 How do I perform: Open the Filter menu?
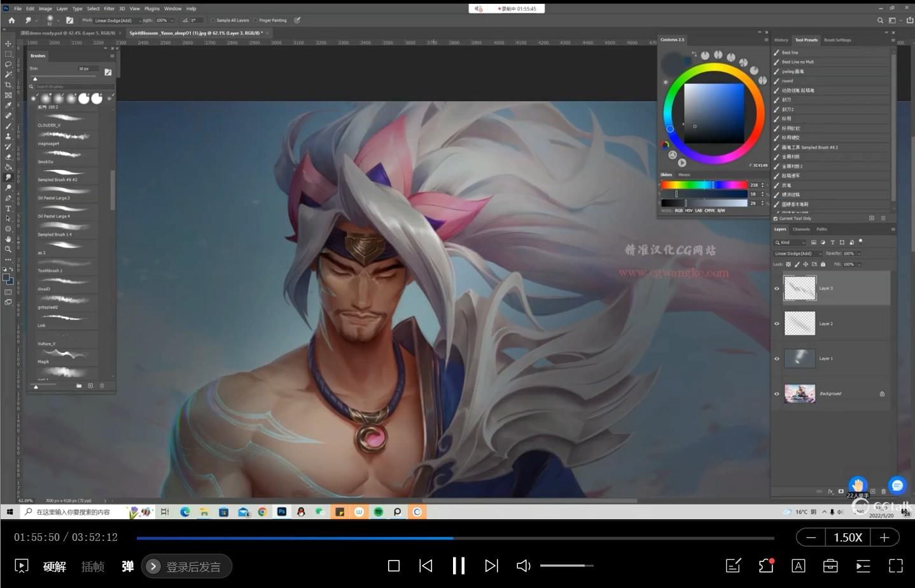109,9
